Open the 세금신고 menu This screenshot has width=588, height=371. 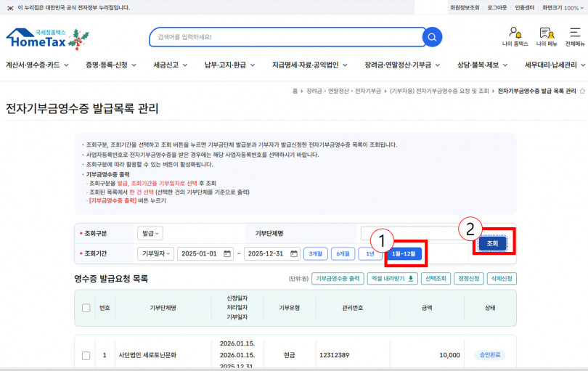point(170,65)
